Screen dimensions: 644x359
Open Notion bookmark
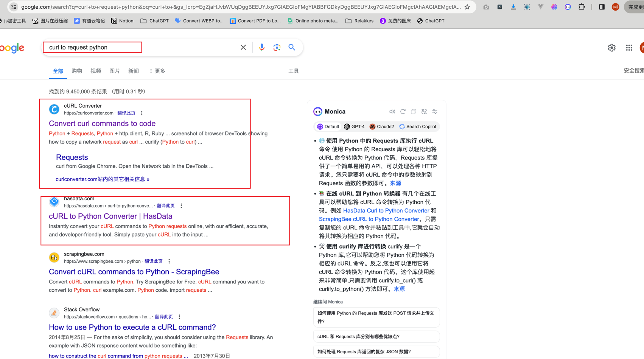pyautogui.click(x=122, y=21)
